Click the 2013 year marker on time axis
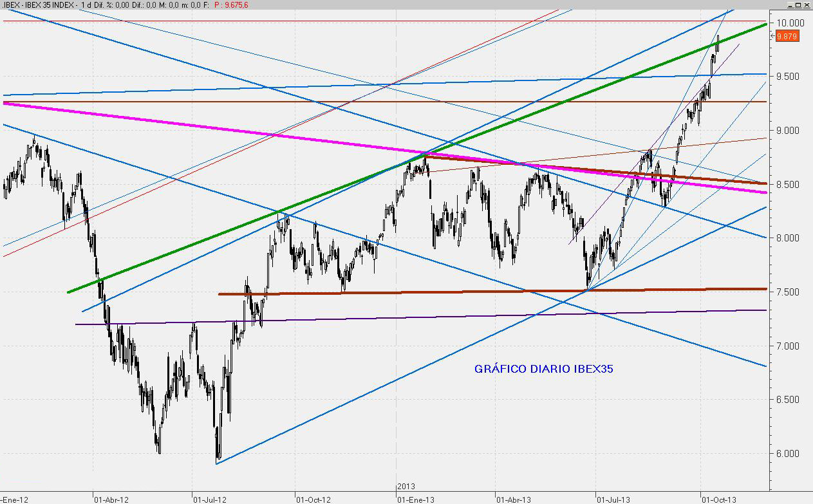This screenshot has width=813, height=504. pyautogui.click(x=406, y=487)
